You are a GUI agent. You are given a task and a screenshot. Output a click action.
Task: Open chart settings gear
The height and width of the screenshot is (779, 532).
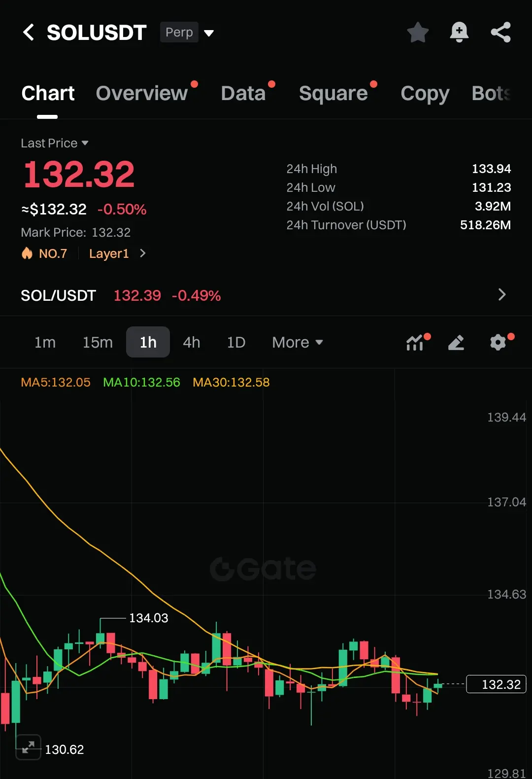point(498,342)
